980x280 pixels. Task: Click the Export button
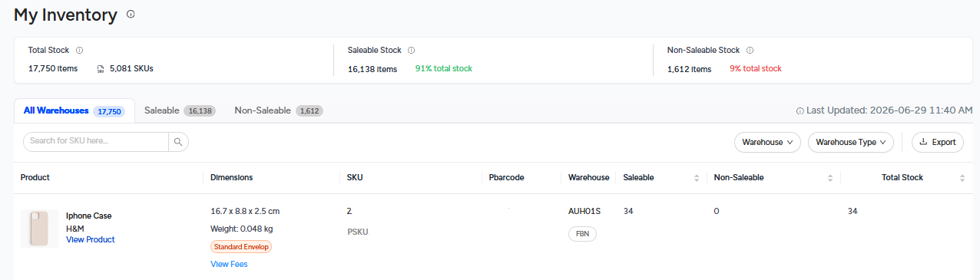click(937, 142)
